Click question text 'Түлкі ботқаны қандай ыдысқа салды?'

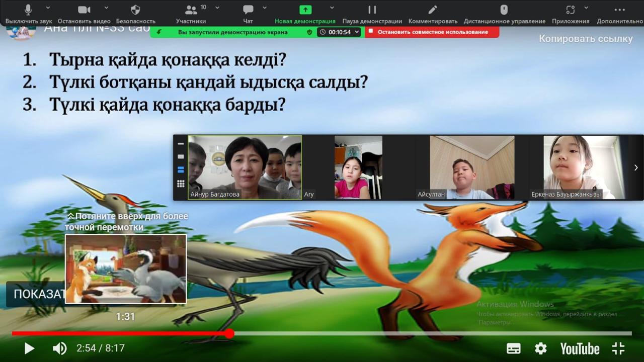(x=208, y=82)
